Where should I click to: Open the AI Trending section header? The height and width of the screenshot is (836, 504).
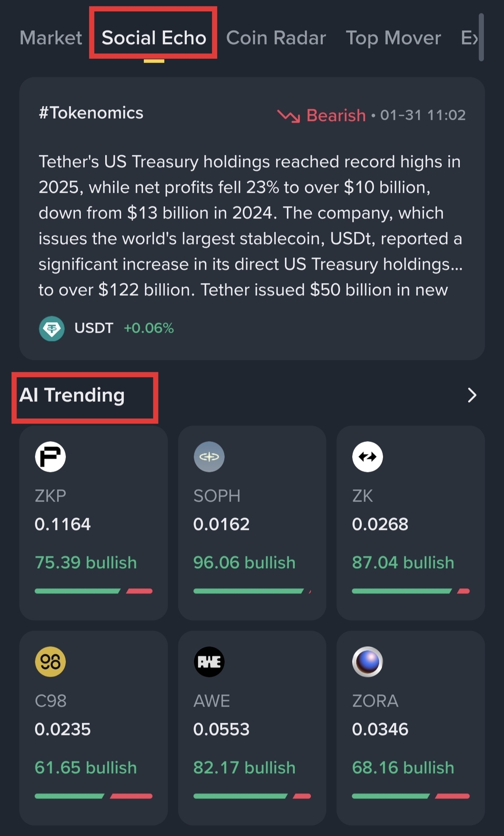coord(72,395)
